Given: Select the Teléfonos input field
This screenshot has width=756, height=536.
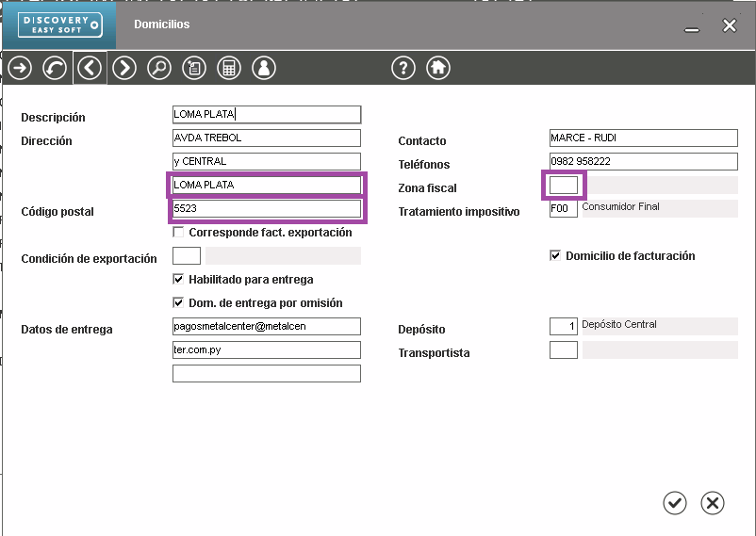Looking at the screenshot, I should click(x=643, y=162).
